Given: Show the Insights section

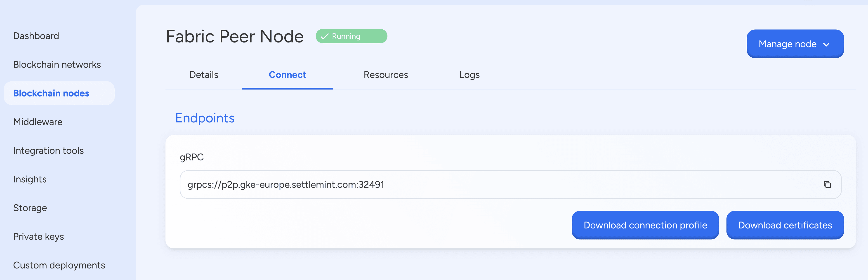Looking at the screenshot, I should [30, 179].
